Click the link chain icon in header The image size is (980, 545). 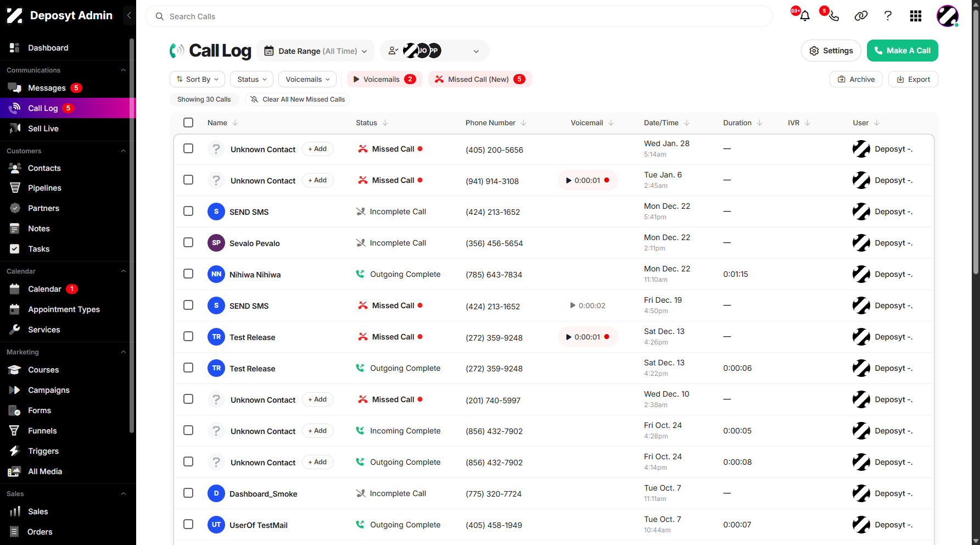click(x=861, y=16)
